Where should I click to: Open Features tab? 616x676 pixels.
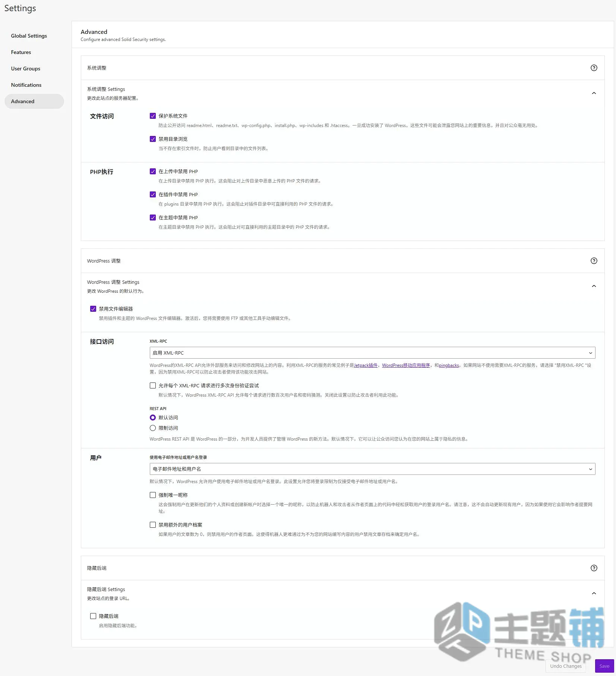34,52
